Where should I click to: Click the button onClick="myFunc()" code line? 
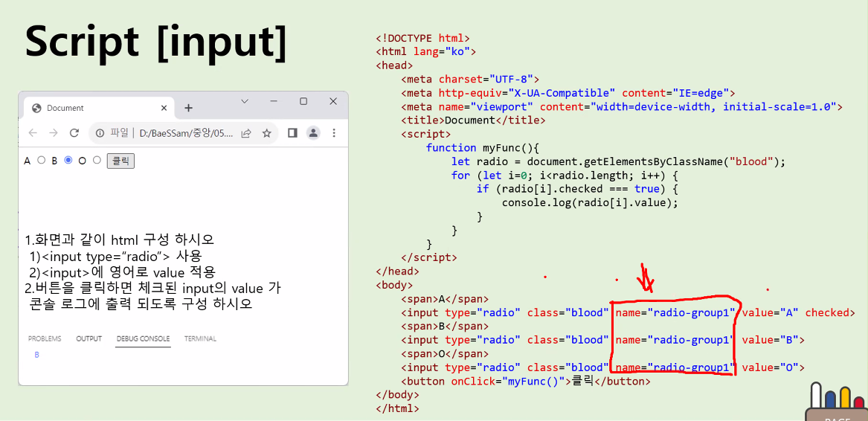coord(526,381)
